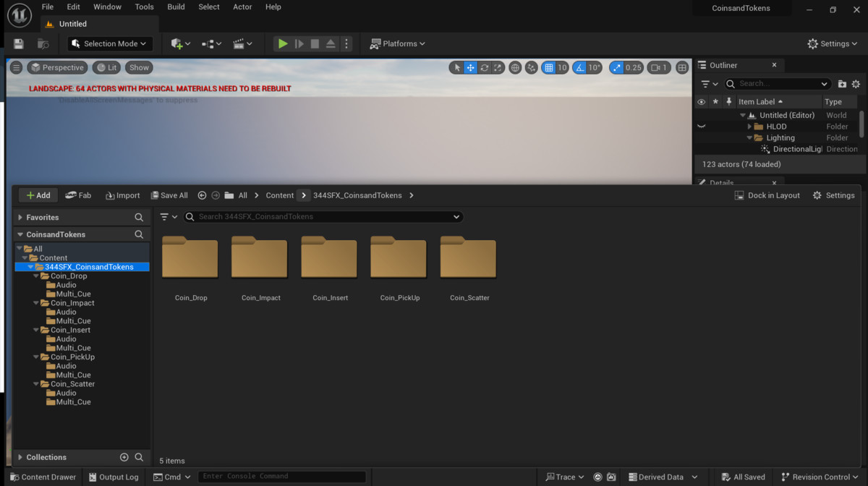Toggle surface snapping icon
The image size is (868, 486).
532,68
